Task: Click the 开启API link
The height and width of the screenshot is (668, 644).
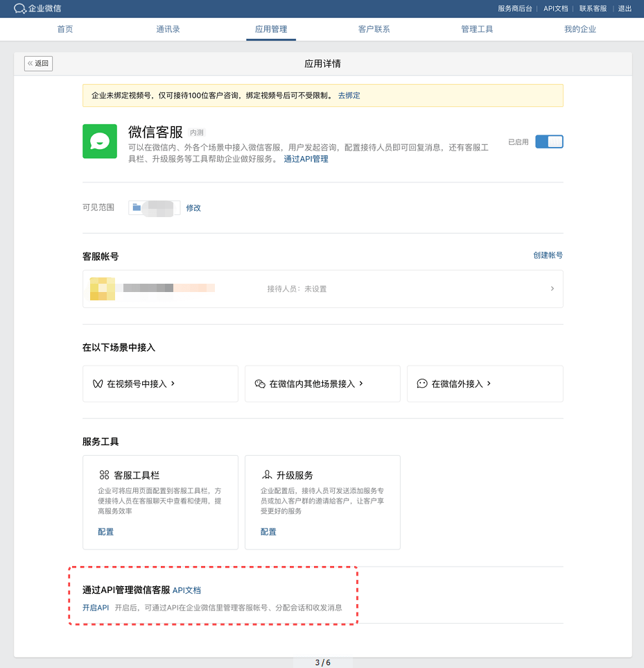Action: [96, 608]
